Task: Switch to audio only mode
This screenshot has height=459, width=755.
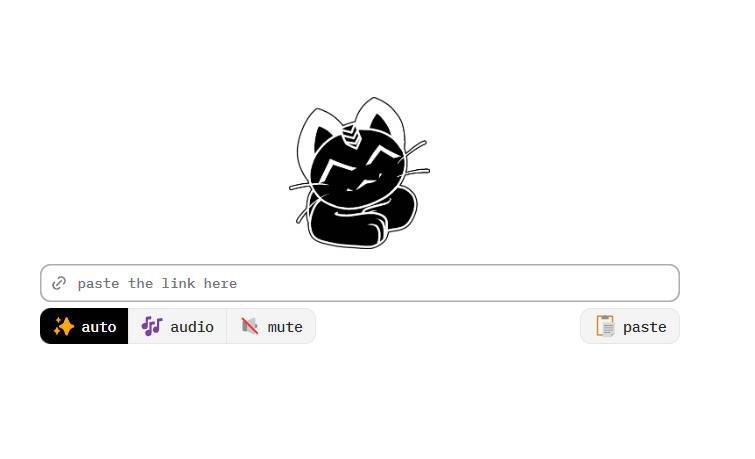Action: pos(177,326)
